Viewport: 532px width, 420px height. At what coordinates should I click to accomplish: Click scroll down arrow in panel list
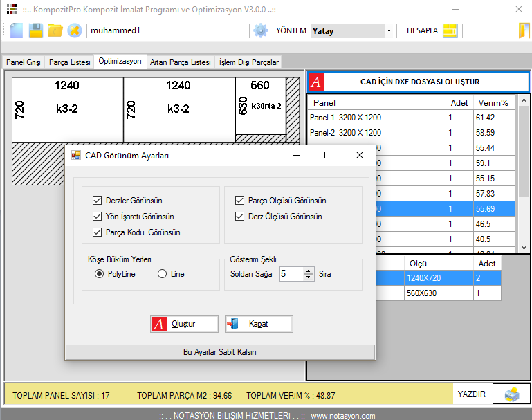[x=524, y=248]
